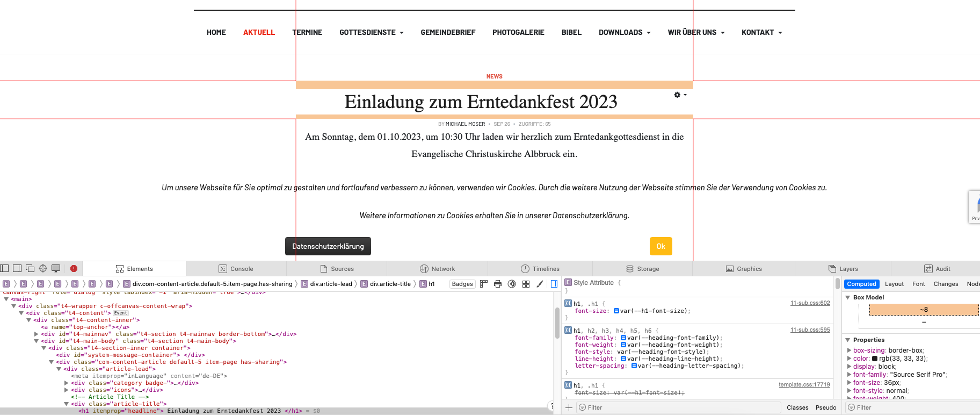This screenshot has width=980, height=415.
Task: Open the Layers tab
Action: point(843,269)
